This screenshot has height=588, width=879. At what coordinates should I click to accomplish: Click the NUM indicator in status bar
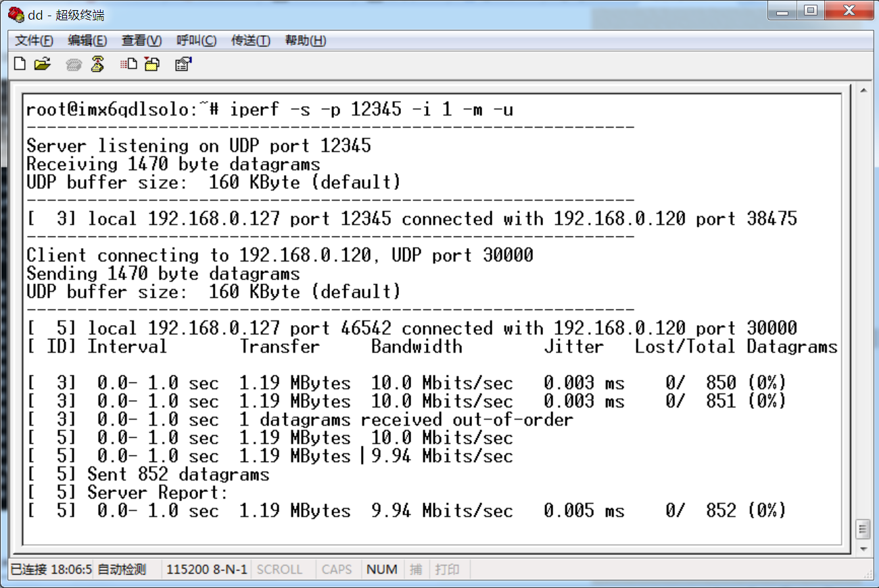point(382,570)
